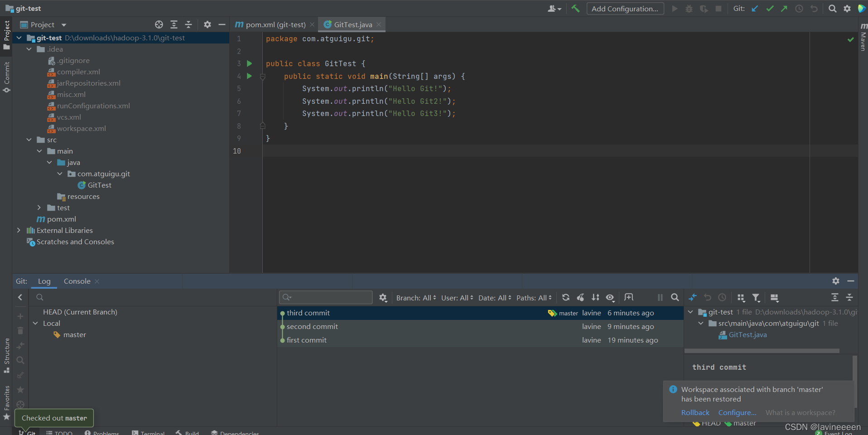Click the Select Opened File target icon

pos(159,24)
